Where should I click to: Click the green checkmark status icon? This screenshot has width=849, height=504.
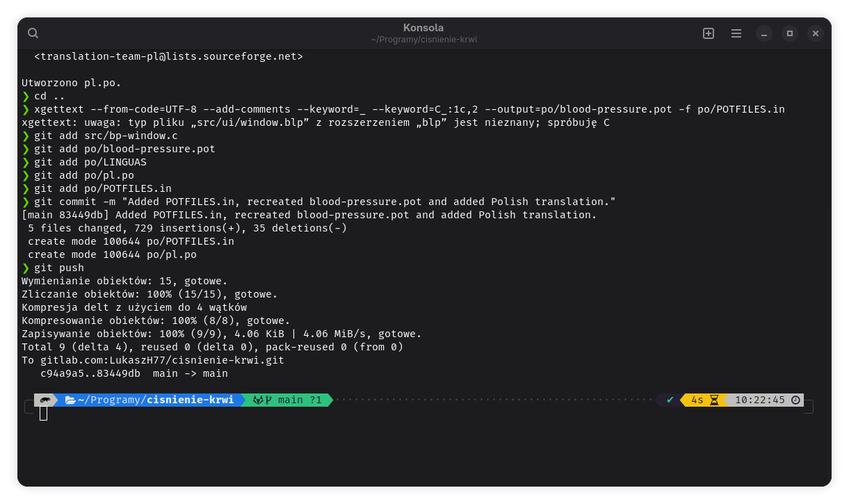pyautogui.click(x=670, y=400)
